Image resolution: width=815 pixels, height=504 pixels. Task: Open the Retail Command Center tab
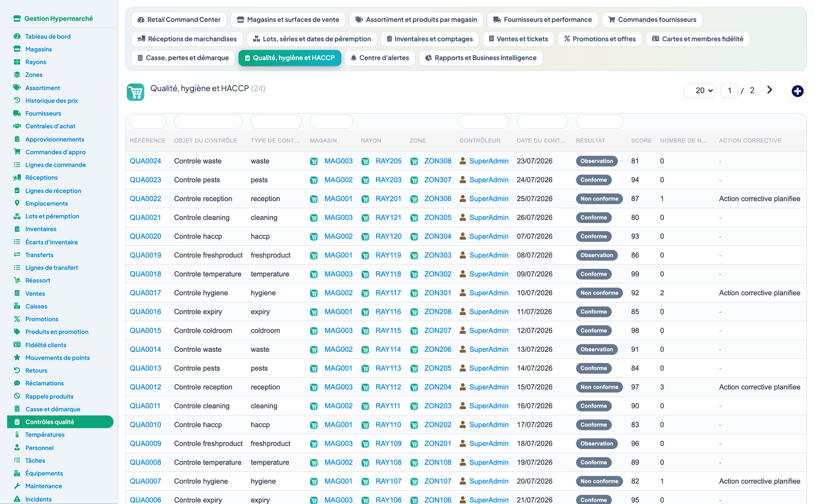[x=179, y=20]
